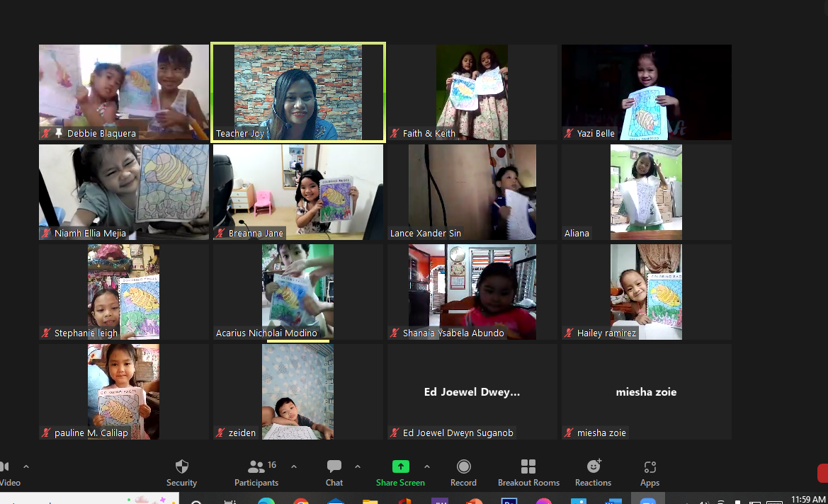Click the 'zeiden' name label
Viewport: 828px width, 504px height.
[242, 433]
